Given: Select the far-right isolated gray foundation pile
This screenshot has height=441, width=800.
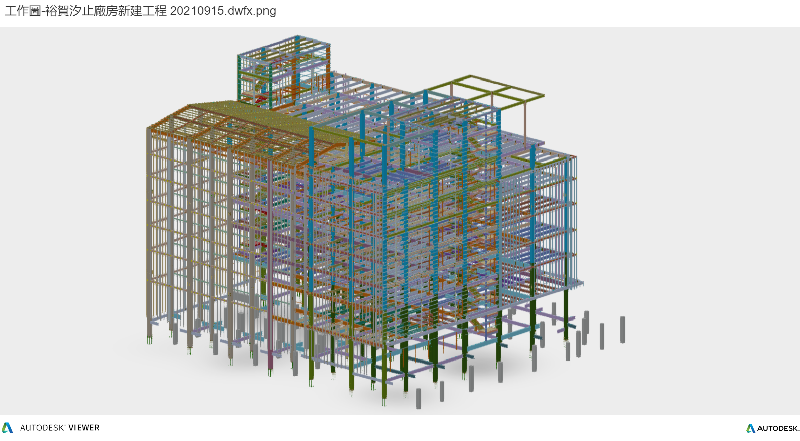Looking at the screenshot, I should pyautogui.click(x=622, y=329).
